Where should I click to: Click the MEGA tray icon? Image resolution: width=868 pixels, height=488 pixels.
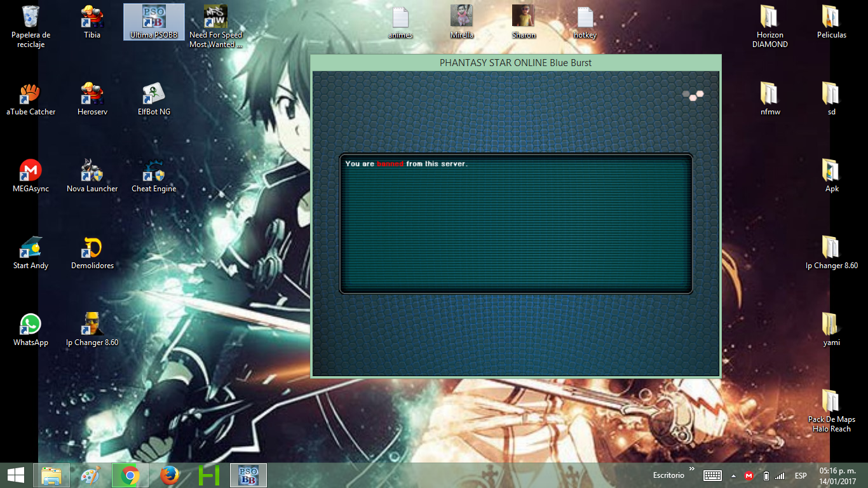tap(749, 475)
